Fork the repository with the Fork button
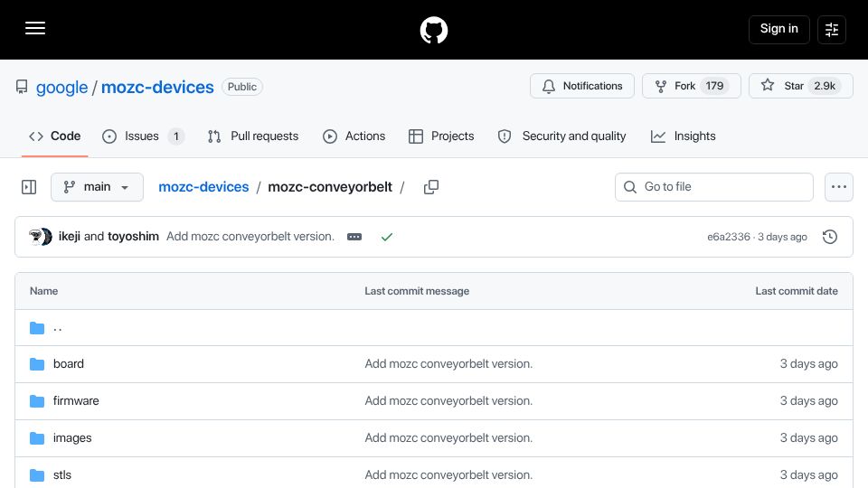This screenshot has height=488, width=868. (692, 86)
